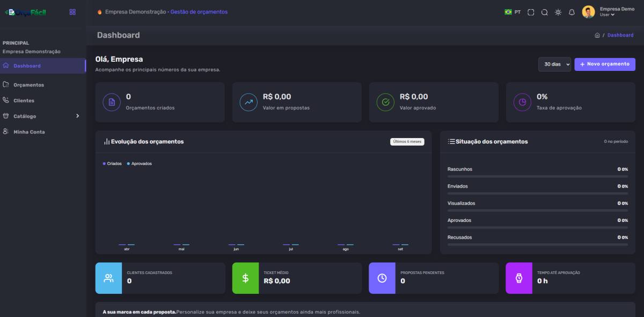Click the Taxa de aprovação pie icon
Screen dimensions: 644x317
point(522,102)
